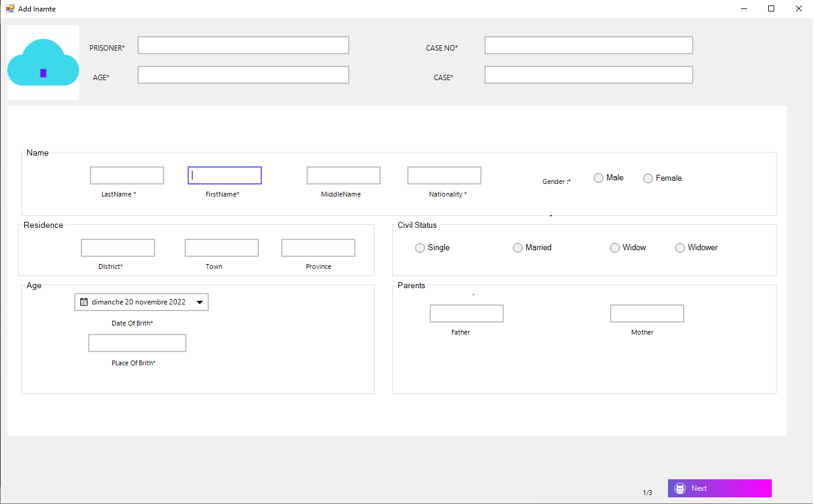Choose Married civil status

pos(518,247)
